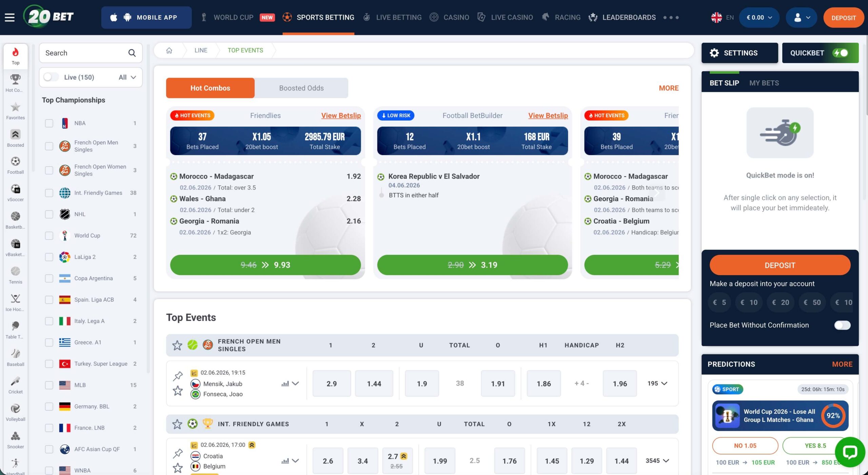This screenshot has height=475, width=868.
Task: Expand the € 0.00 balance dropdown
Action: tap(759, 17)
